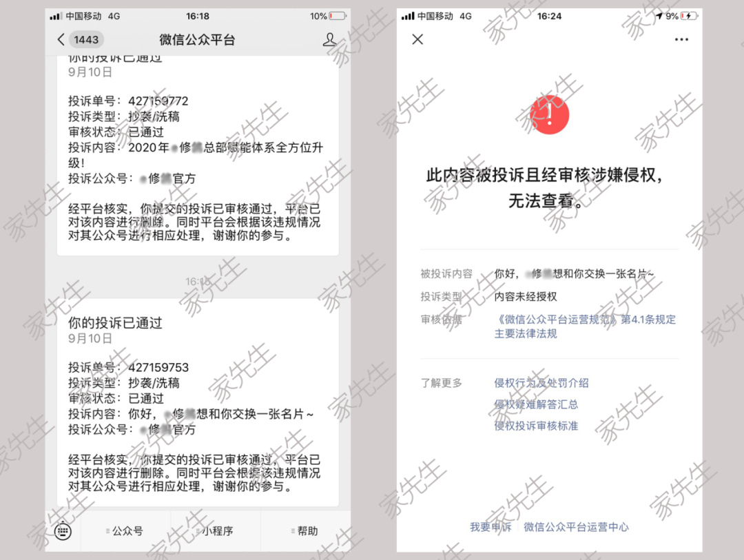Viewport: 744px width, 560px height.
Task: Close the infringement notice page with the X
Action: click(417, 39)
